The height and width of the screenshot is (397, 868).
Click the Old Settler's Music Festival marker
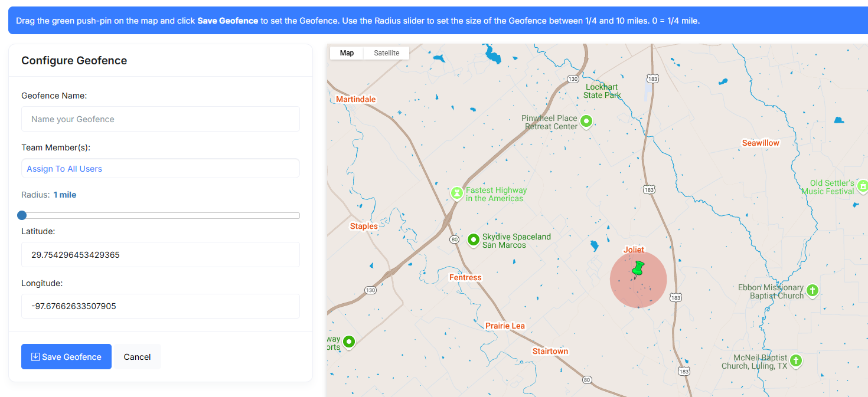[862, 187]
